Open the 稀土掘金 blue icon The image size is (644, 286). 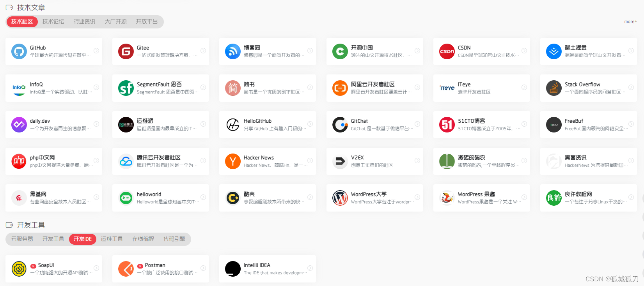coord(554,51)
